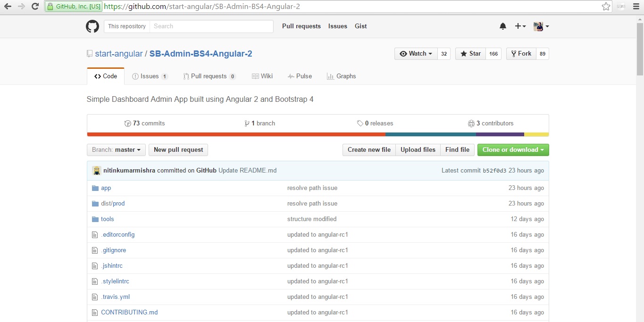Open notifications via the bell icon
The height and width of the screenshot is (322, 644).
[502, 26]
